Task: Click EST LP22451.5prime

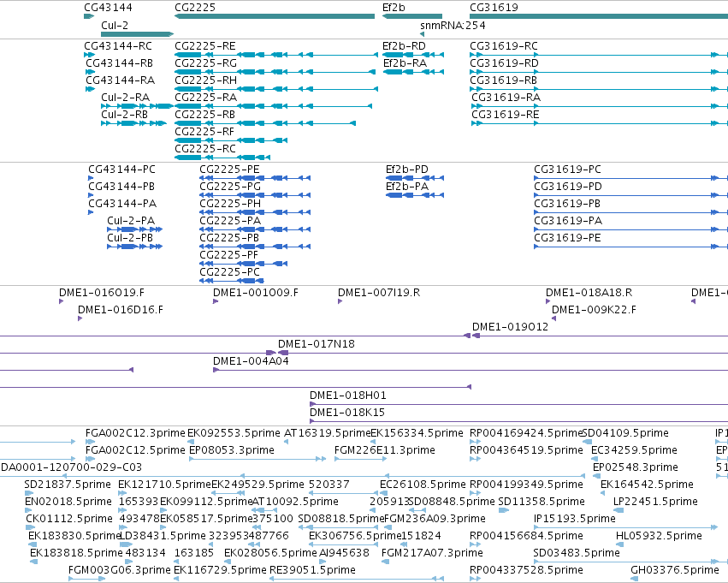Action: tap(655, 503)
